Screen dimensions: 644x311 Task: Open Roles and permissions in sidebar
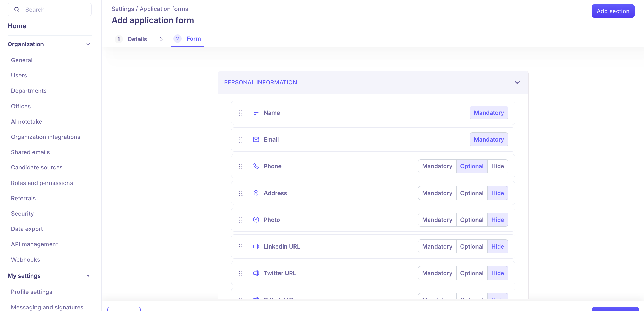pos(42,183)
